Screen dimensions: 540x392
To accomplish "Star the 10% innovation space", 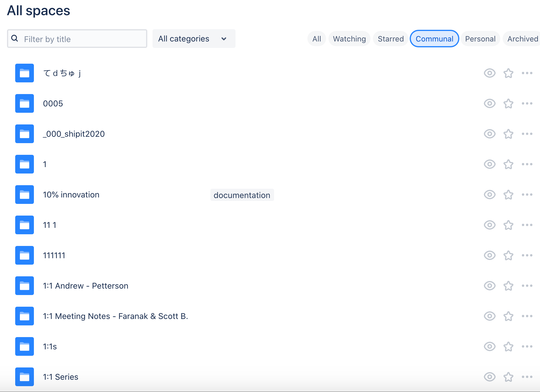I will point(508,195).
